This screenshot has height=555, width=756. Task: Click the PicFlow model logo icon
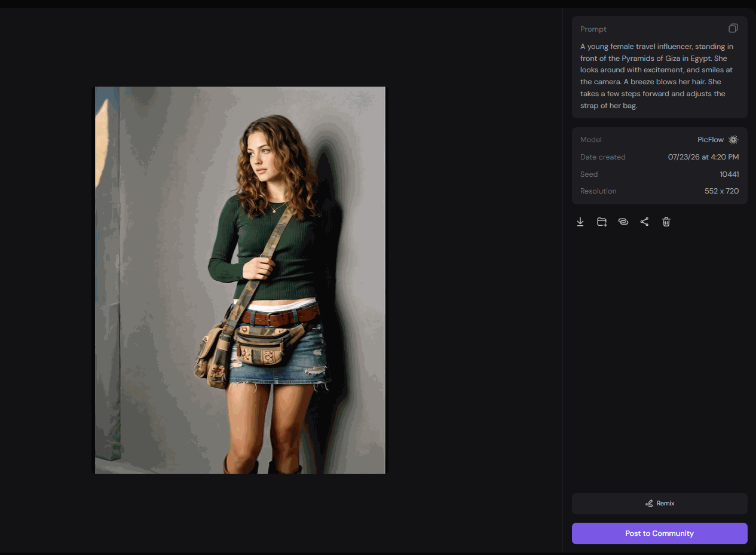coord(733,140)
